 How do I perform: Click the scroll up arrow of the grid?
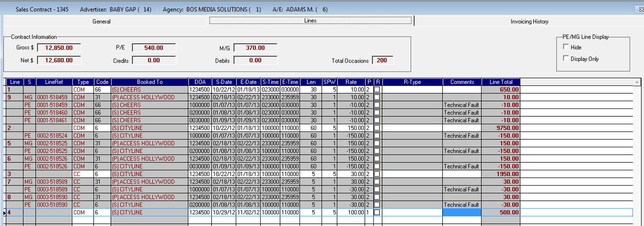click(x=636, y=82)
